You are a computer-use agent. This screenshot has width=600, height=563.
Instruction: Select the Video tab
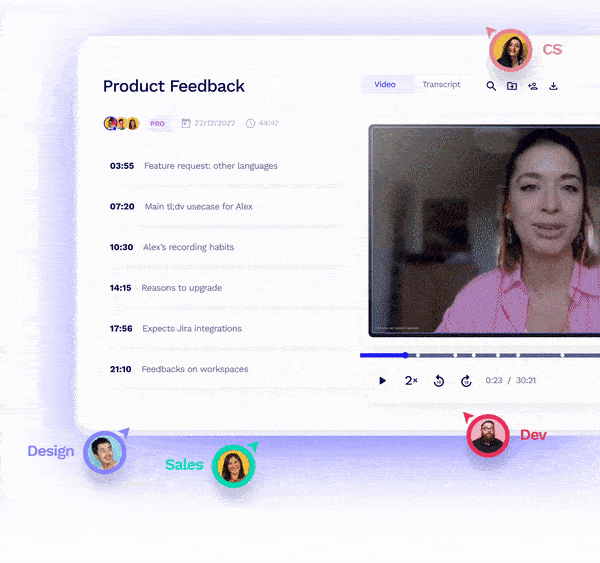385,85
